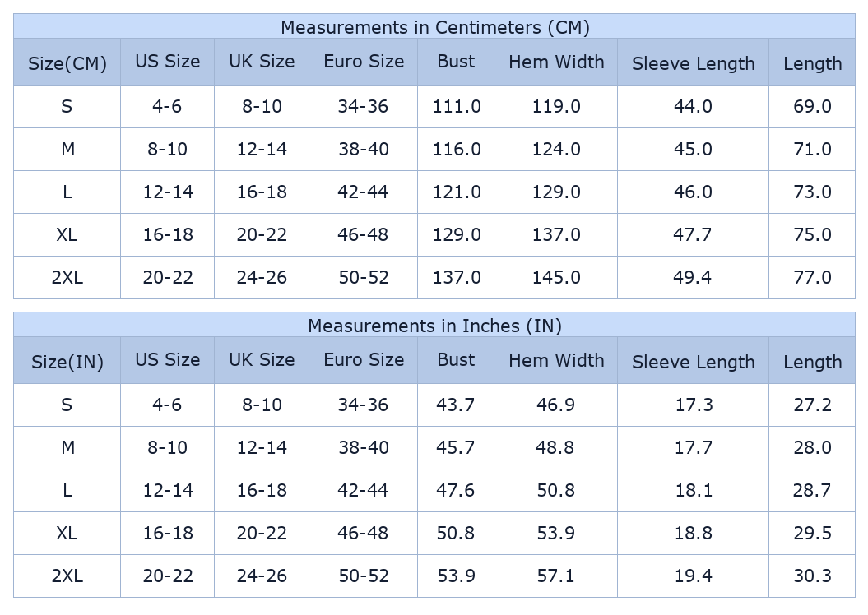Click the "Measurements in Centimeters (CM)" title
The image size is (868, 615).
click(434, 27)
